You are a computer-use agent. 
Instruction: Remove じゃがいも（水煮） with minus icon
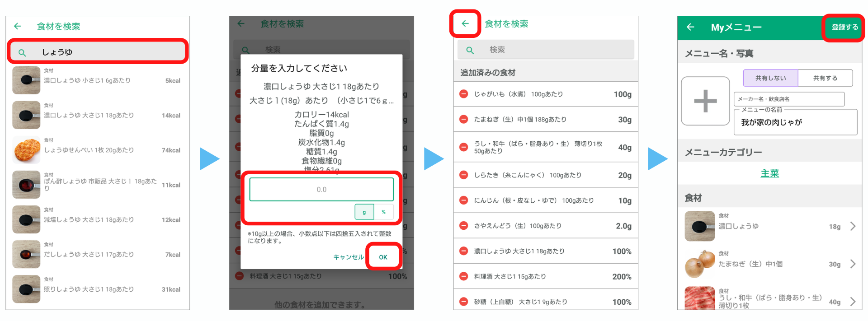pos(463,94)
